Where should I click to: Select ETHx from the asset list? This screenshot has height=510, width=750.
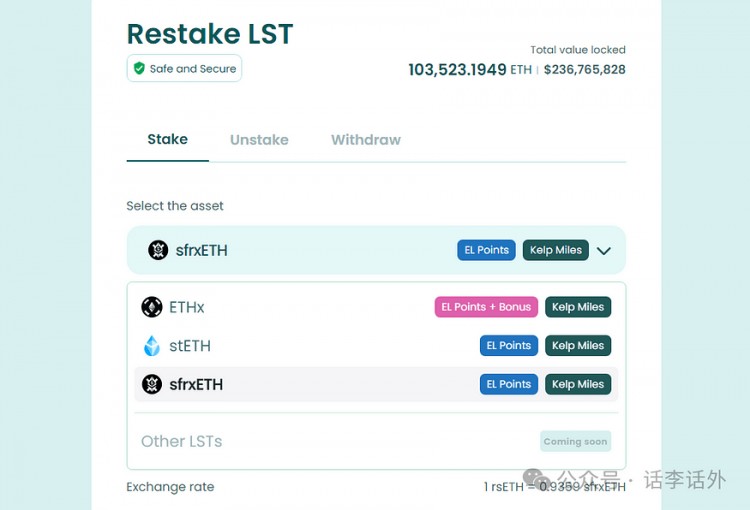(376, 307)
